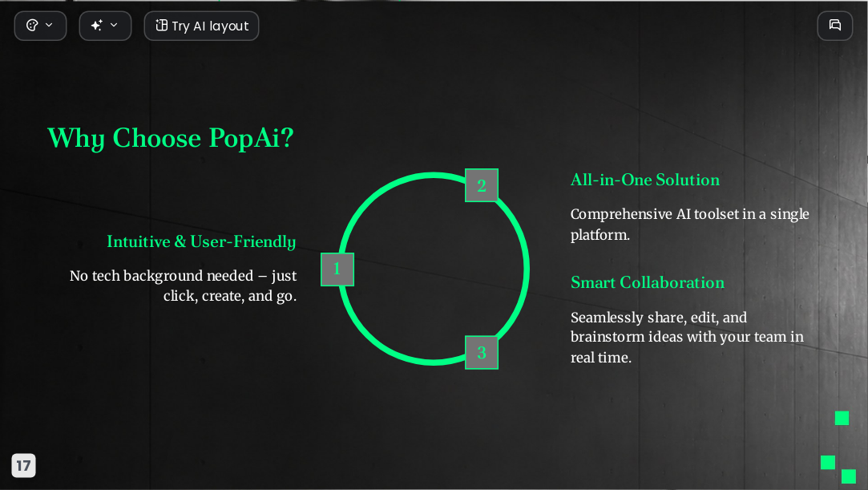Select the number 3 square marker
Image resolution: width=868 pixels, height=490 pixels.
coord(482,353)
